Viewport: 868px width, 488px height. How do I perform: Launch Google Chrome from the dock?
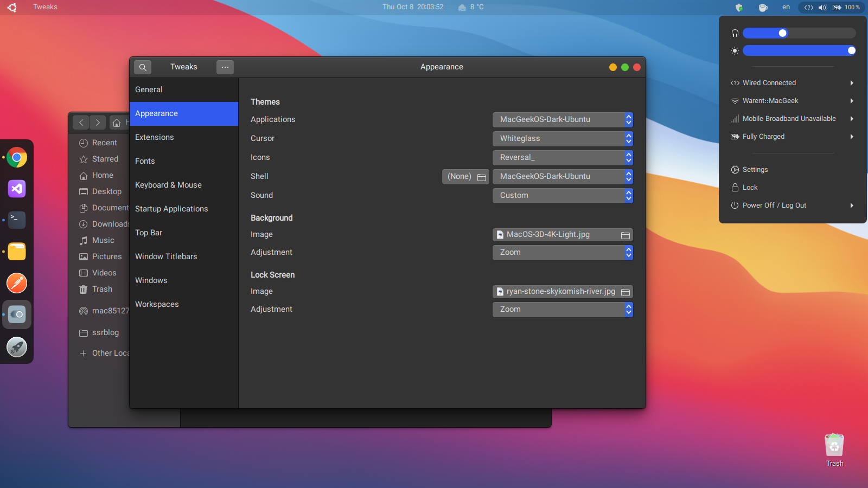pos(17,158)
